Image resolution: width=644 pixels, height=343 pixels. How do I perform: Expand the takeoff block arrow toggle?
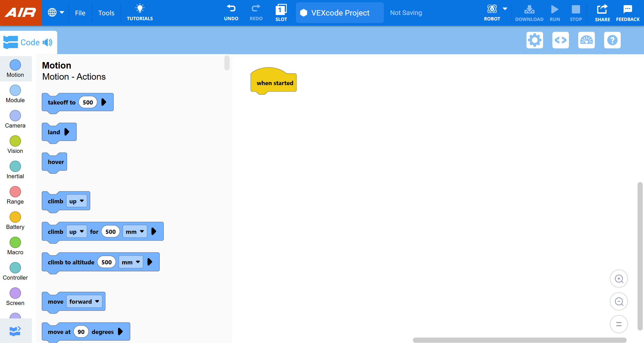[x=104, y=102]
